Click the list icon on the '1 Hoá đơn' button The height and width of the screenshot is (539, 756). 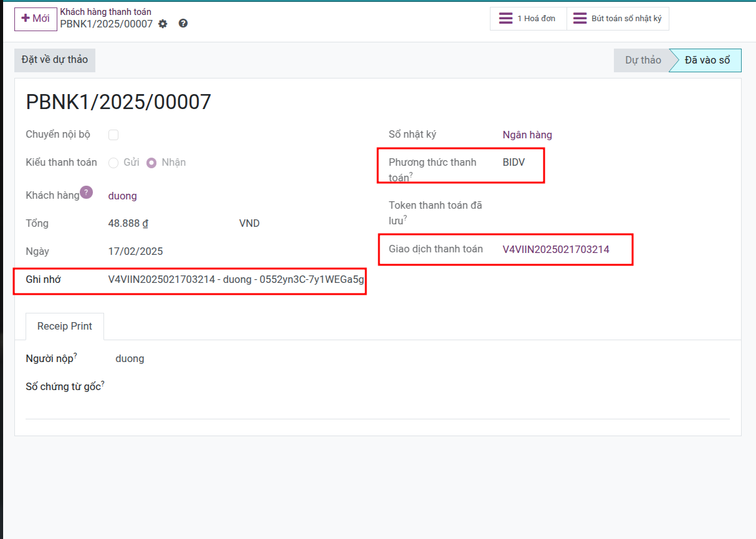506,18
